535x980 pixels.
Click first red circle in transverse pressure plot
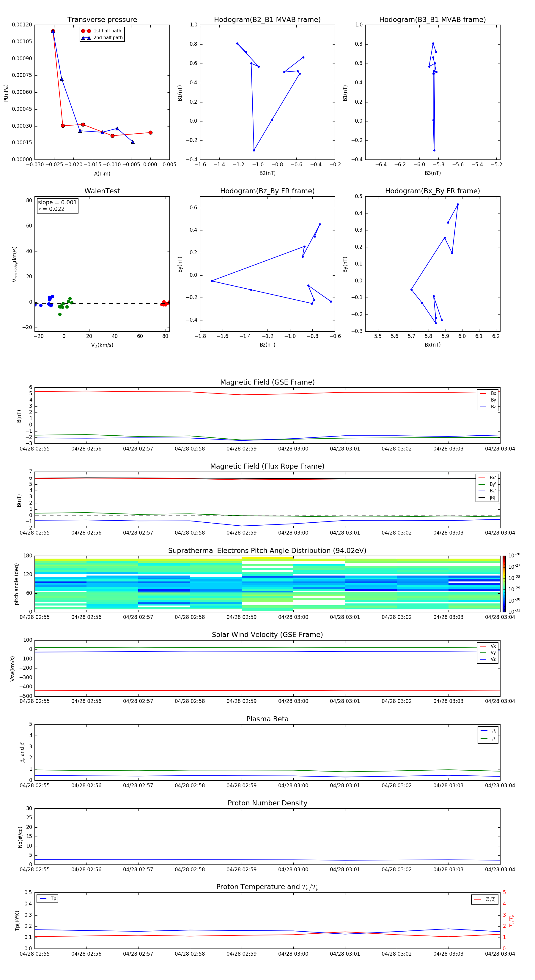coord(53,31)
